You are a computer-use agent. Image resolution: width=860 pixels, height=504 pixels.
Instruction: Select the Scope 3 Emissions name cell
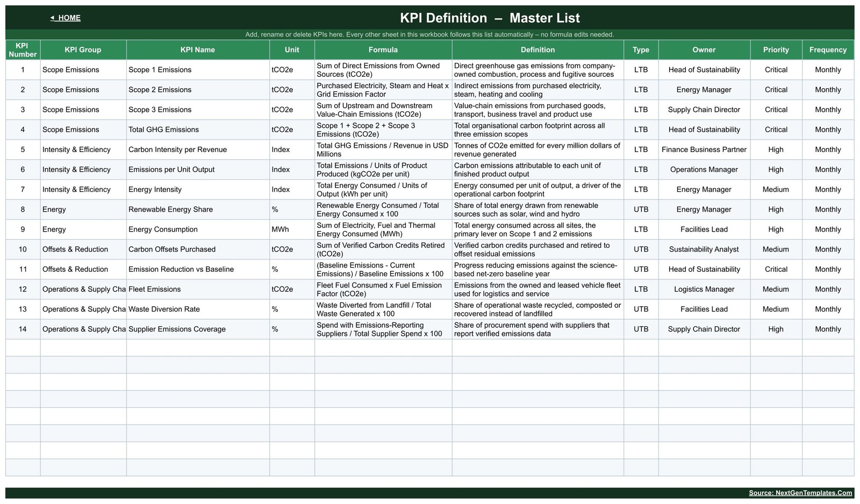(198, 110)
